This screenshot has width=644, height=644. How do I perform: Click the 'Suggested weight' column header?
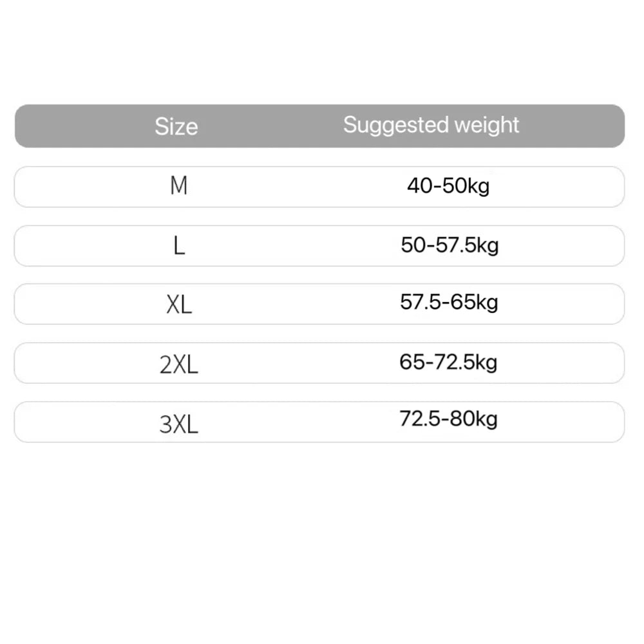click(x=431, y=125)
